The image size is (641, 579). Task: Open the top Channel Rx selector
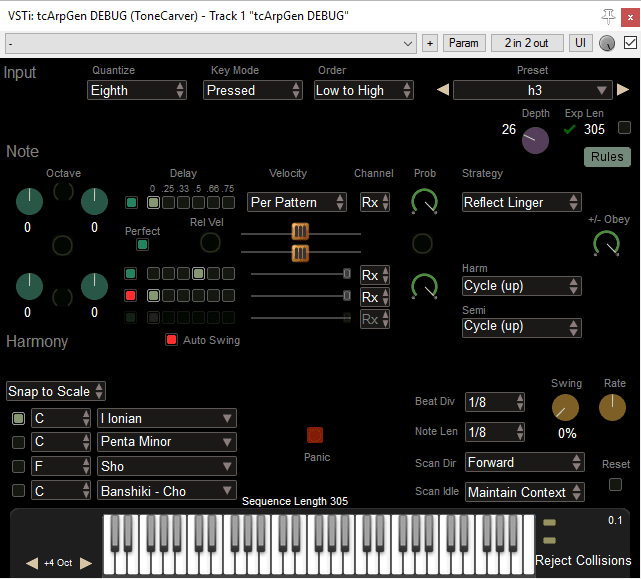(375, 202)
